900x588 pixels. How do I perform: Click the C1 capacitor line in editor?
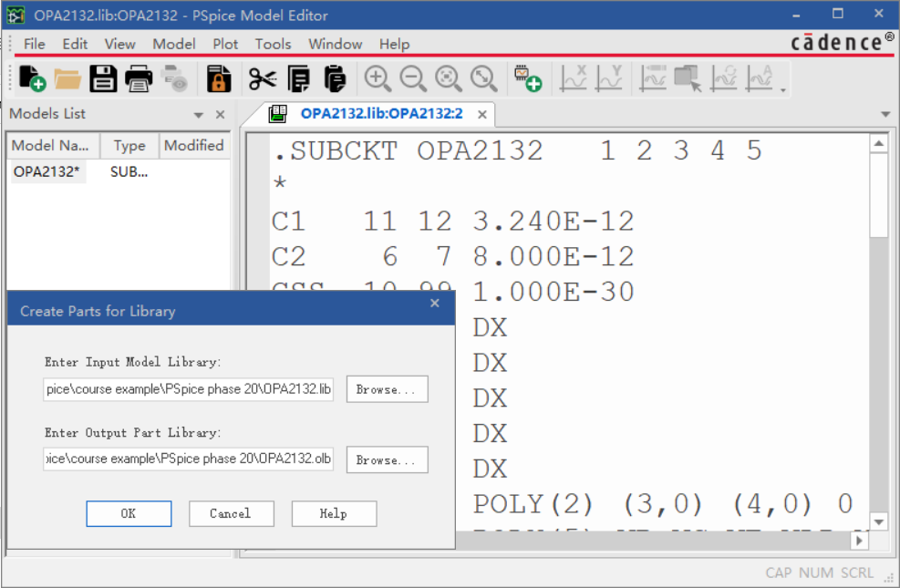tap(452, 222)
